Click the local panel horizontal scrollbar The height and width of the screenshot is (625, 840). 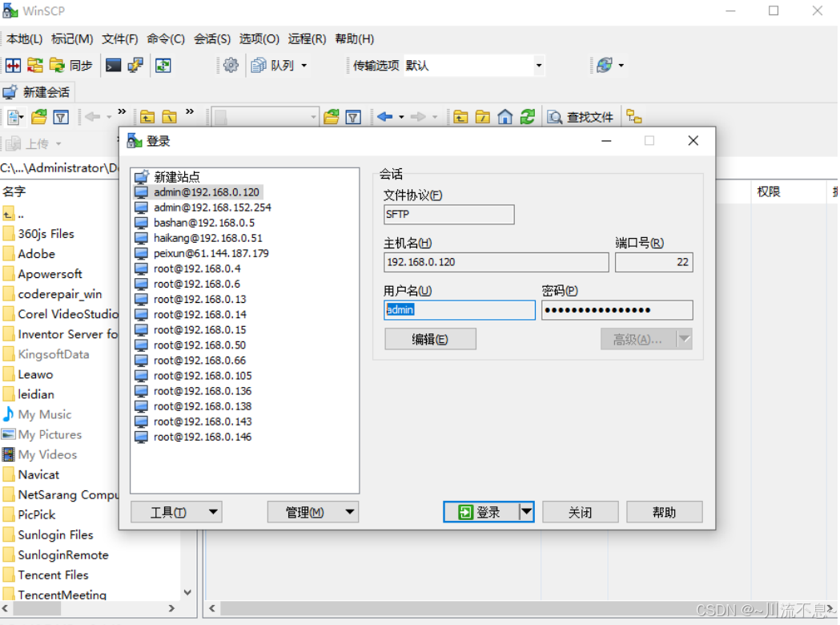click(x=88, y=608)
